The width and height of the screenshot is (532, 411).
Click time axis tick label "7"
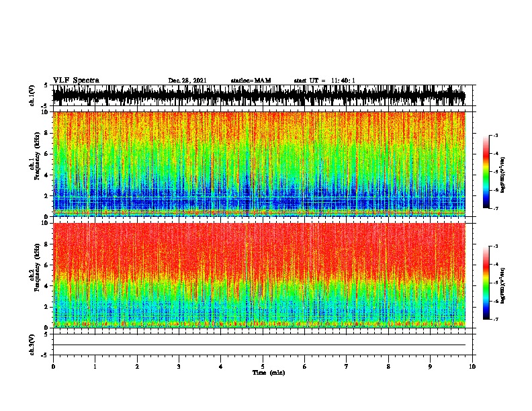tap(347, 367)
